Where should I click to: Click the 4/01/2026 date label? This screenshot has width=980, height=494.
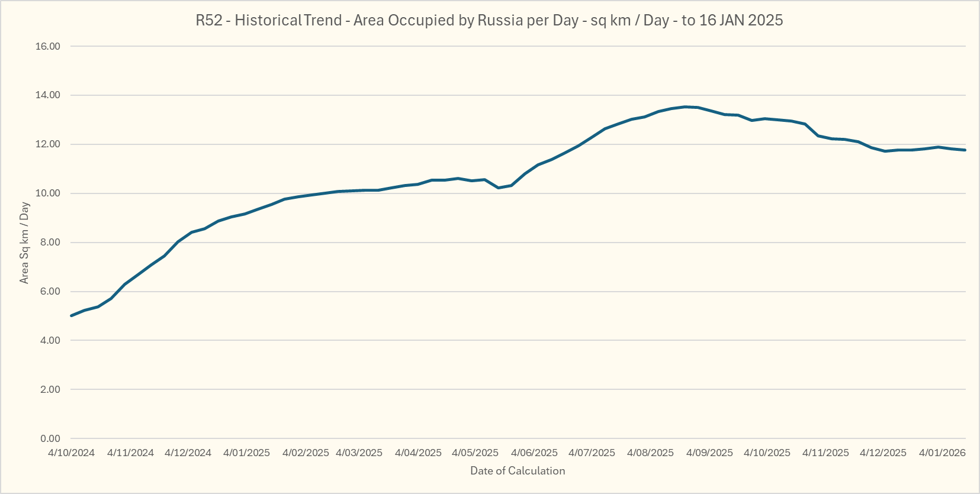942,453
